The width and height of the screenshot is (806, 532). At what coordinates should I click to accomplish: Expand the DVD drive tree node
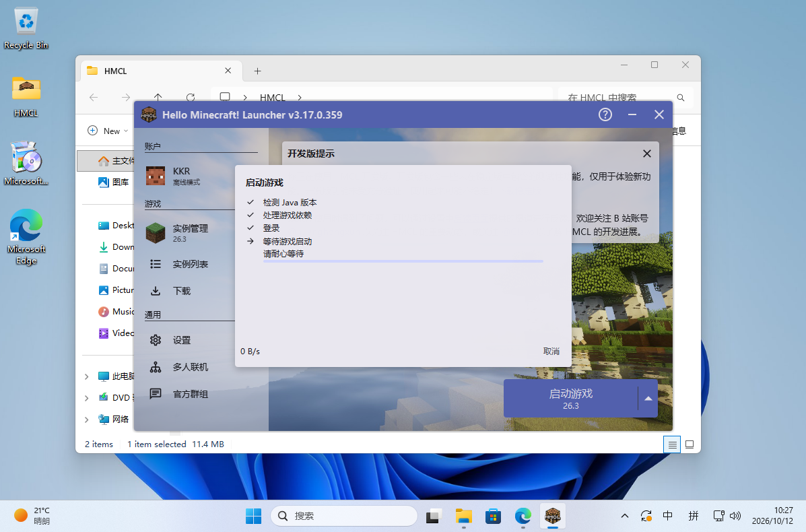point(86,398)
